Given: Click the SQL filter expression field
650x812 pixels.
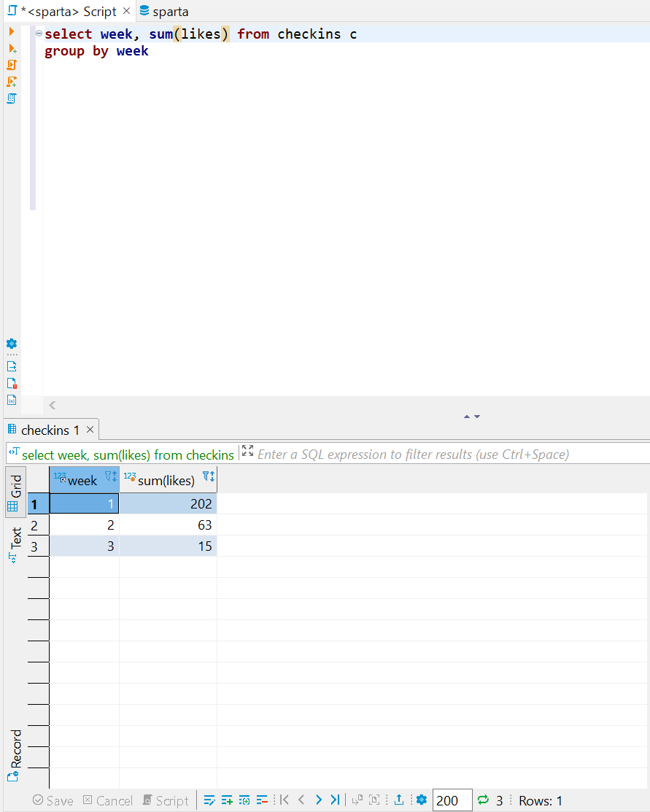Looking at the screenshot, I should 414,455.
